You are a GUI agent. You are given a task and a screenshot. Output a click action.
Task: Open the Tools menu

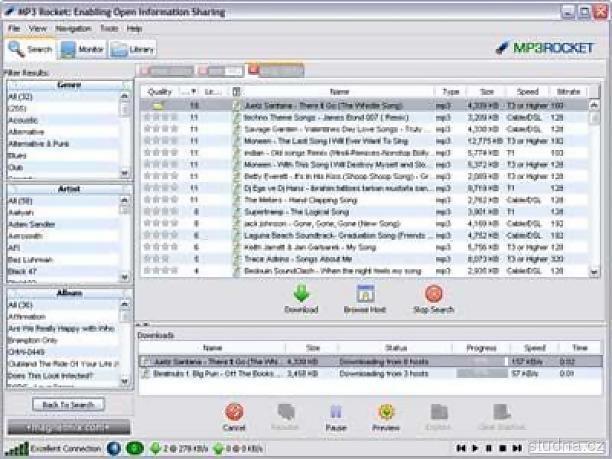(108, 29)
